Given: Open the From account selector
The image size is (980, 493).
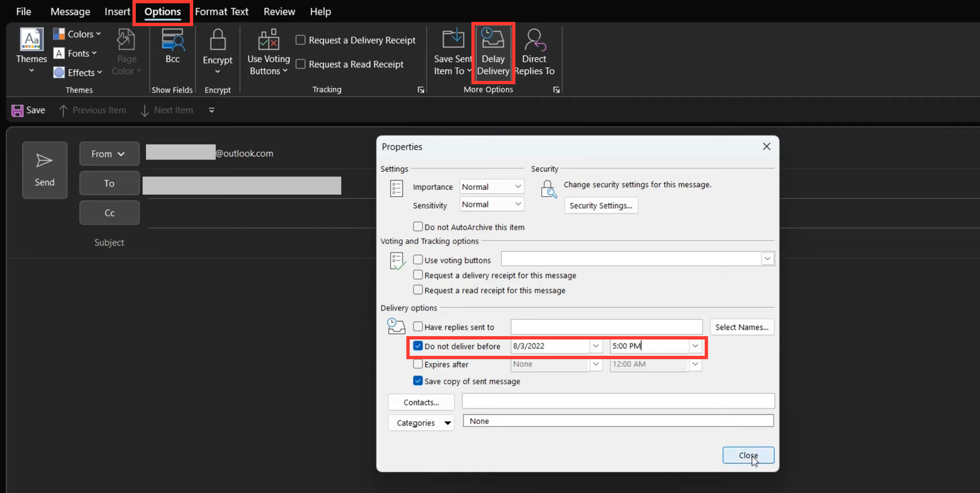Looking at the screenshot, I should coord(109,154).
